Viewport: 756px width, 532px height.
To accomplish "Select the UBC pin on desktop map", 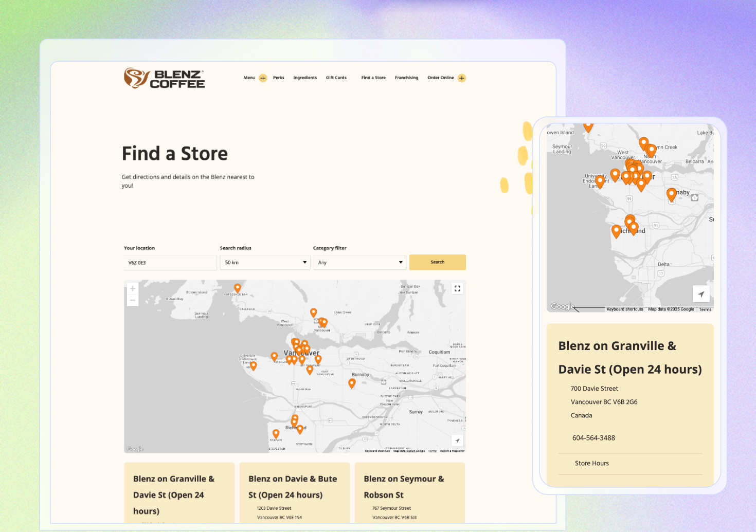I will tap(253, 365).
